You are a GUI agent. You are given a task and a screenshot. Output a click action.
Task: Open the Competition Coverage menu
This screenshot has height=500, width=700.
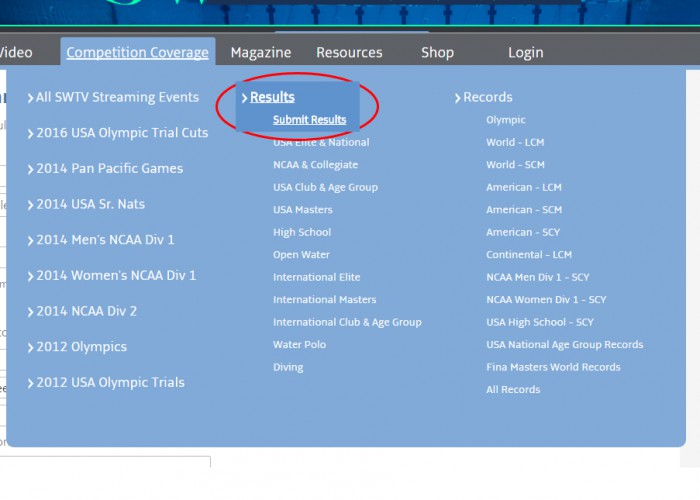(137, 53)
